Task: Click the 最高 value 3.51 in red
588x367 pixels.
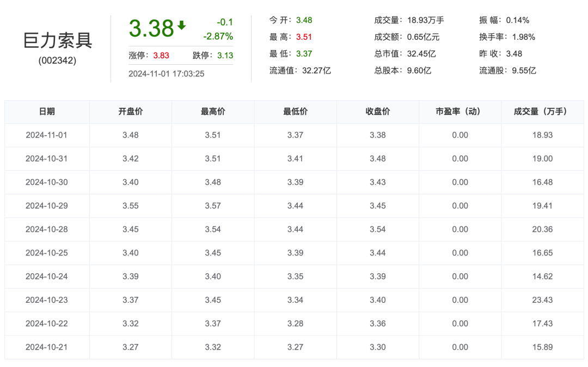Action: coord(304,37)
